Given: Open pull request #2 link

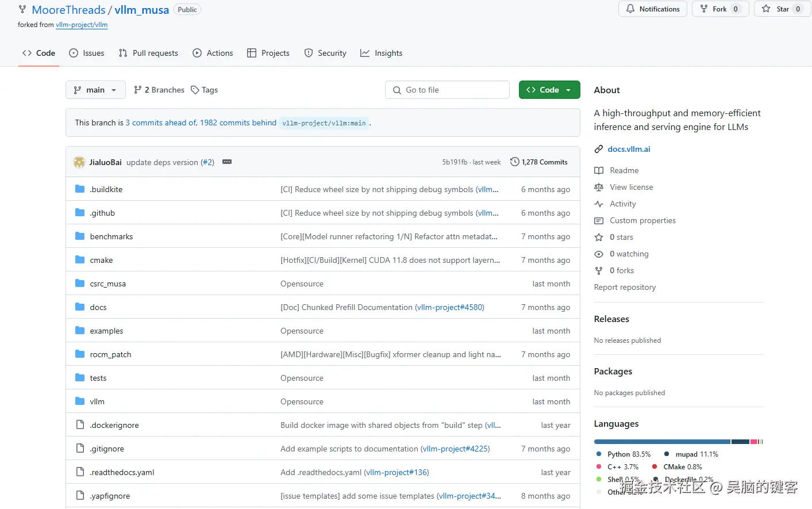Looking at the screenshot, I should [x=207, y=162].
